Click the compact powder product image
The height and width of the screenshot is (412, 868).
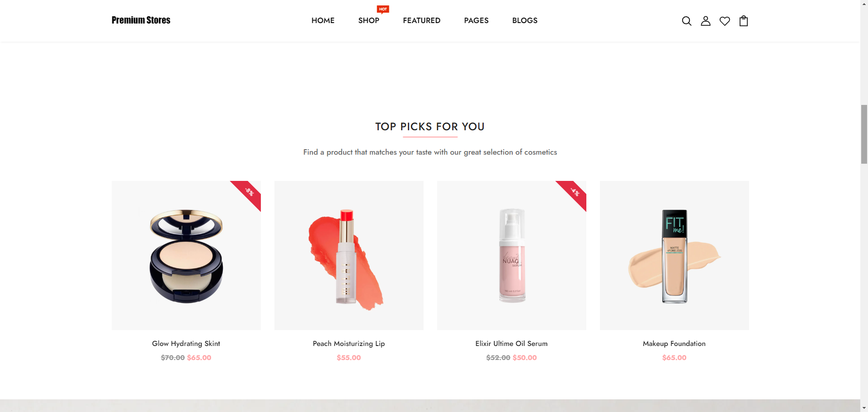[186, 256]
